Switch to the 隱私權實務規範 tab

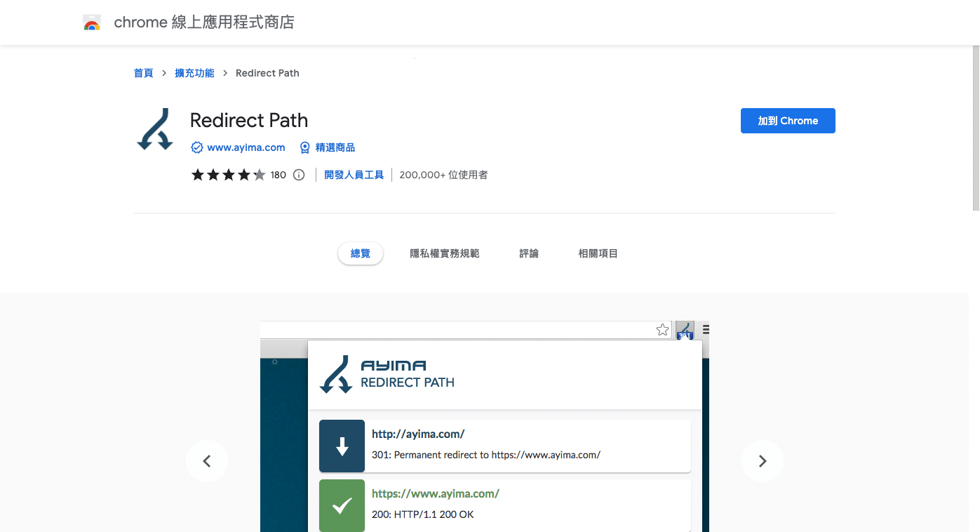coord(445,253)
